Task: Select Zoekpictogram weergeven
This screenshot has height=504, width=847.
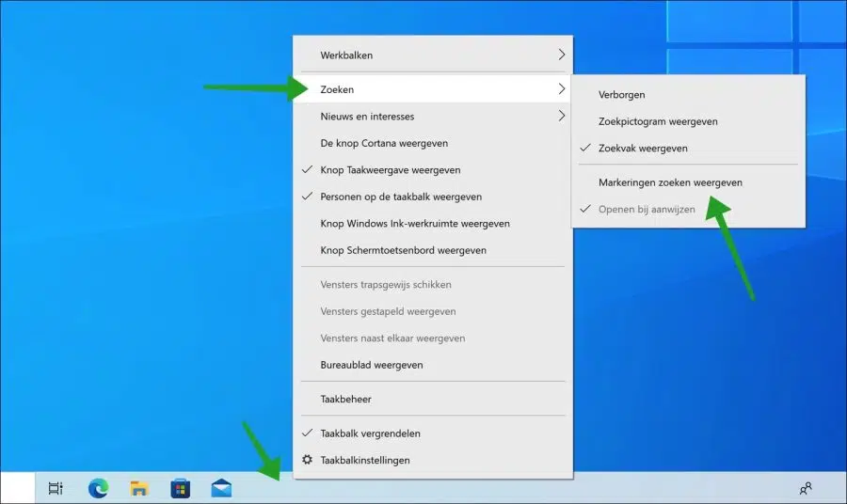Action: pyautogui.click(x=688, y=121)
